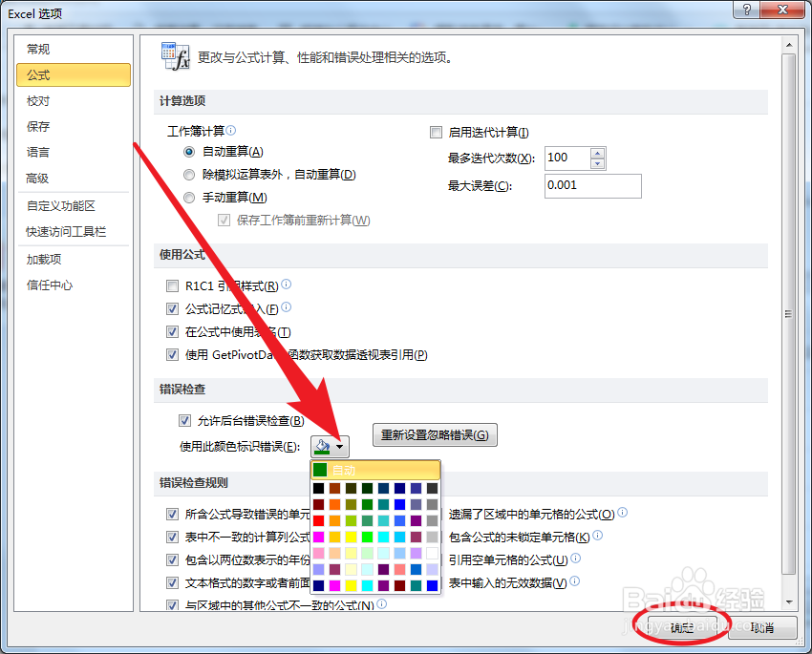Switch to the 高级 settings page
Screen dimensions: 812x654
tap(38, 178)
